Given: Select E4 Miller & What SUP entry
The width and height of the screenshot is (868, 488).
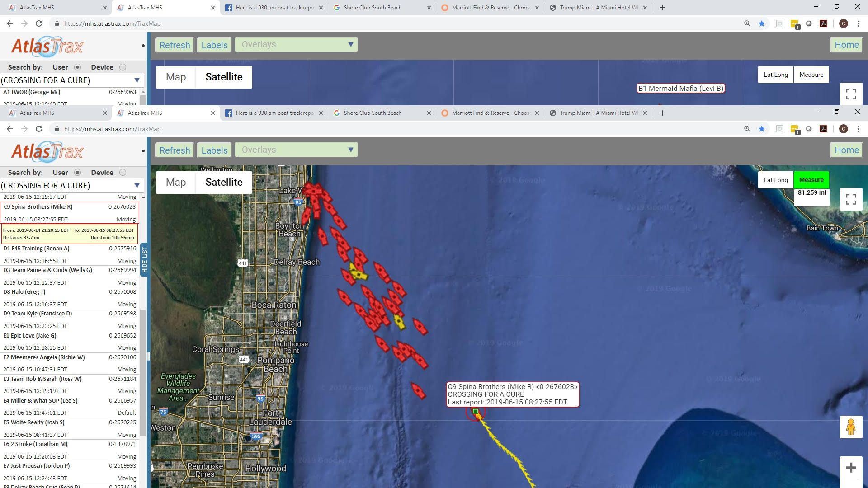Looking at the screenshot, I should click(70, 406).
